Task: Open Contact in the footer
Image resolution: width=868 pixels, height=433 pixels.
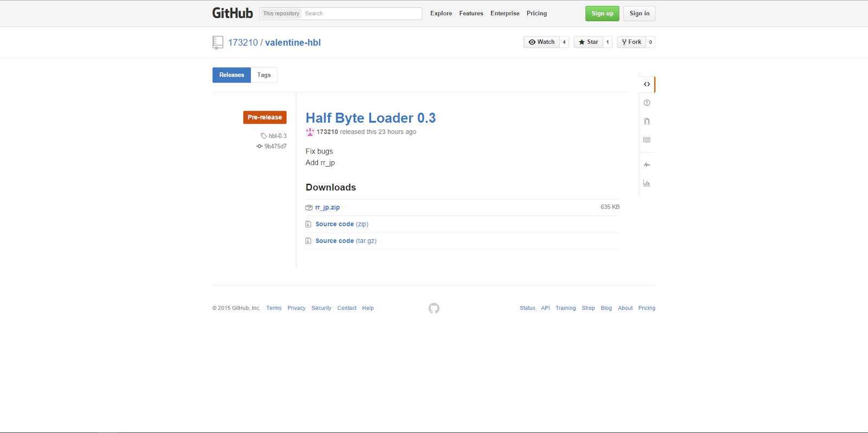Action: [x=347, y=308]
